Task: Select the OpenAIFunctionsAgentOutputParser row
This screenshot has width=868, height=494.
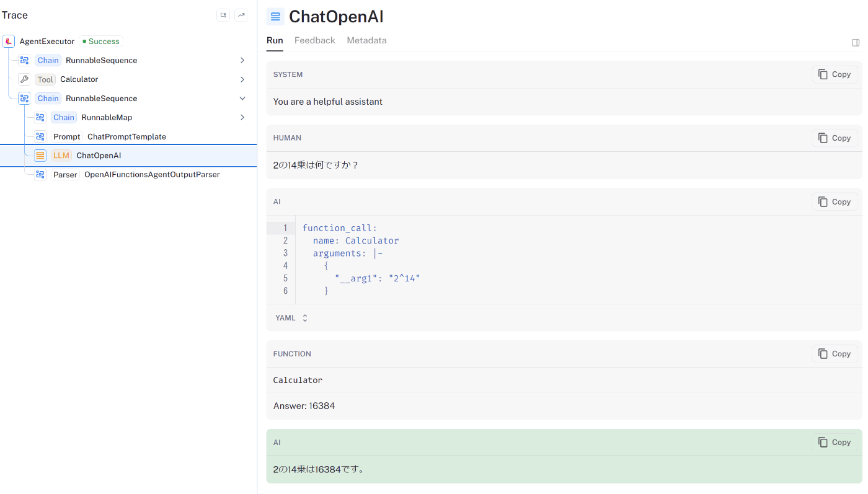Action: 128,175
